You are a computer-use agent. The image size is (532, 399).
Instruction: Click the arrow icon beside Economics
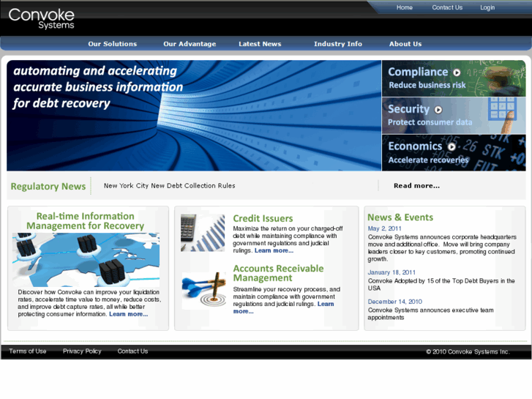click(452, 146)
